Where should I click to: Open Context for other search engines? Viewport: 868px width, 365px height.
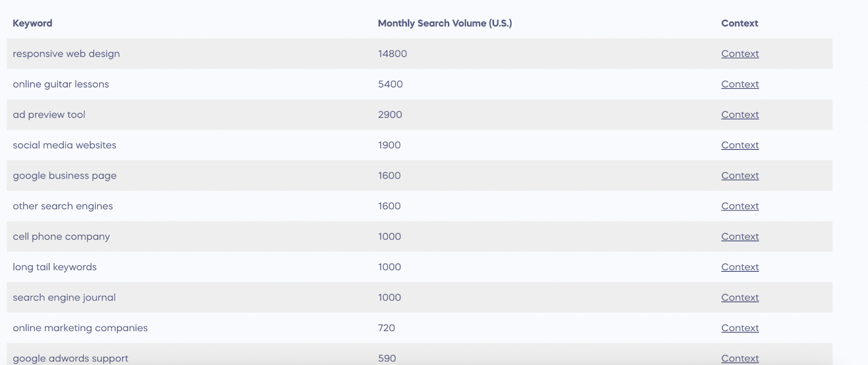pos(739,206)
